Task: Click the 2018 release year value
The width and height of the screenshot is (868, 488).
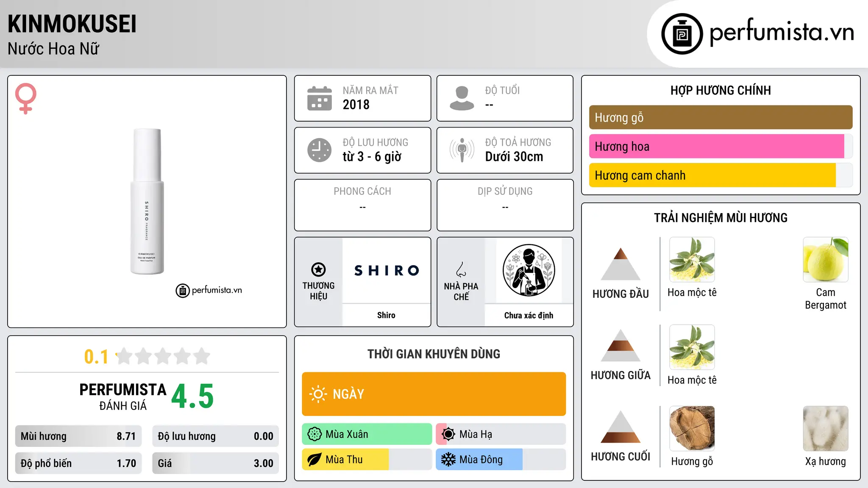Action: pyautogui.click(x=356, y=105)
